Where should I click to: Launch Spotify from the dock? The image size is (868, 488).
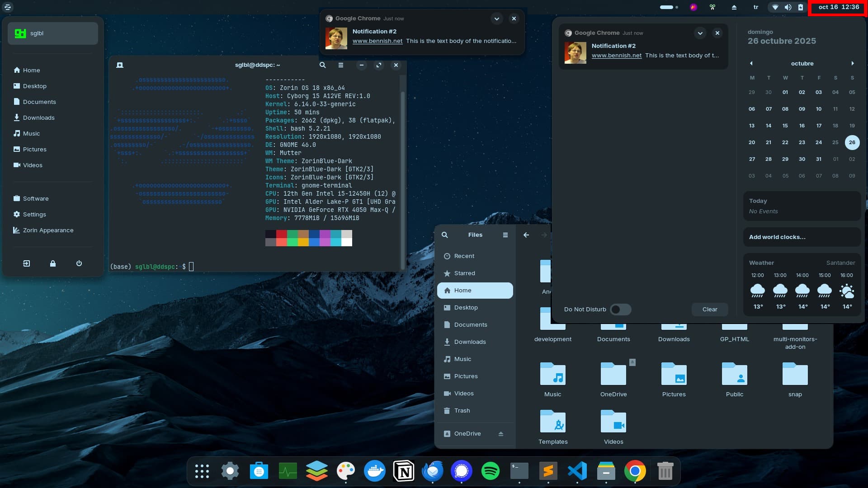click(490, 471)
